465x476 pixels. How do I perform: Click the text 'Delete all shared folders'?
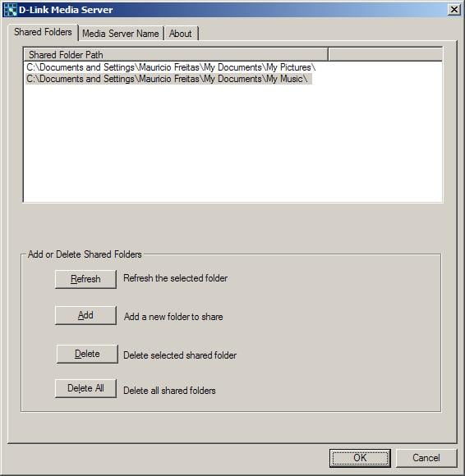169,391
